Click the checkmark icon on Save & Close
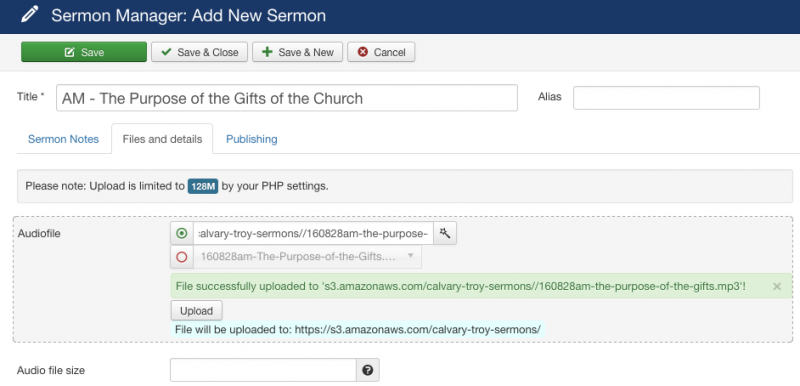This screenshot has height=386, width=800. pyautogui.click(x=166, y=52)
